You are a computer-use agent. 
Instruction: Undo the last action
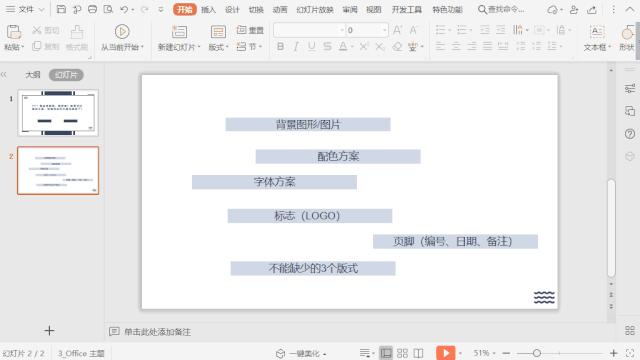tap(124, 9)
